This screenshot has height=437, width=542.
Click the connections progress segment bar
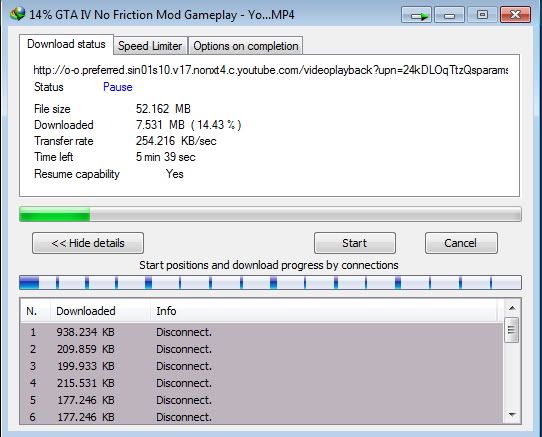[x=270, y=282]
